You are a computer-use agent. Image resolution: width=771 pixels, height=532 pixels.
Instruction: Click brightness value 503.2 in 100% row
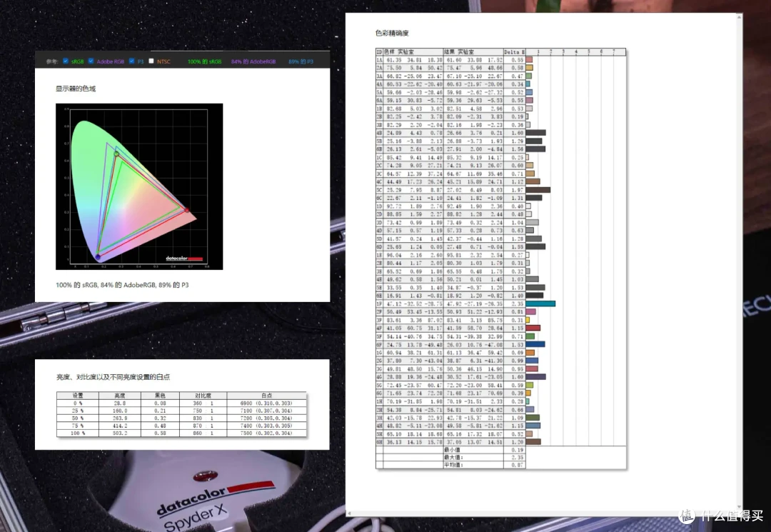(120, 433)
